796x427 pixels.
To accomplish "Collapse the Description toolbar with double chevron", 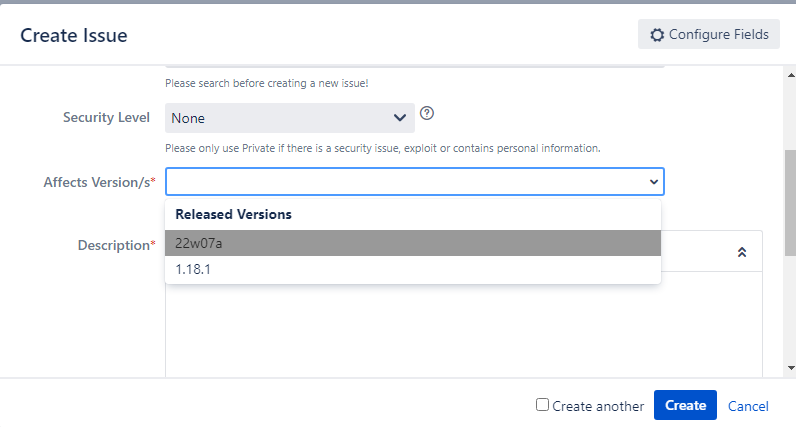I will click(x=741, y=252).
